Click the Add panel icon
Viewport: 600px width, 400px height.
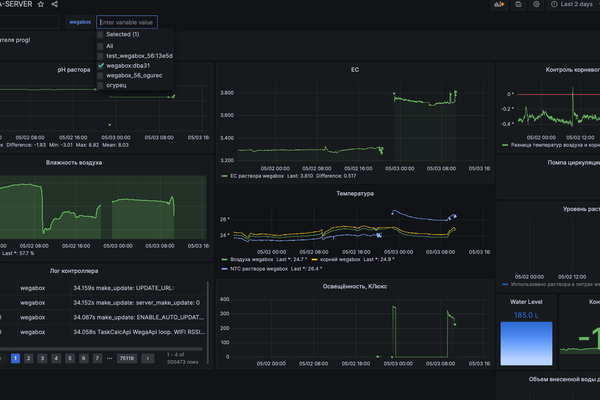point(498,5)
